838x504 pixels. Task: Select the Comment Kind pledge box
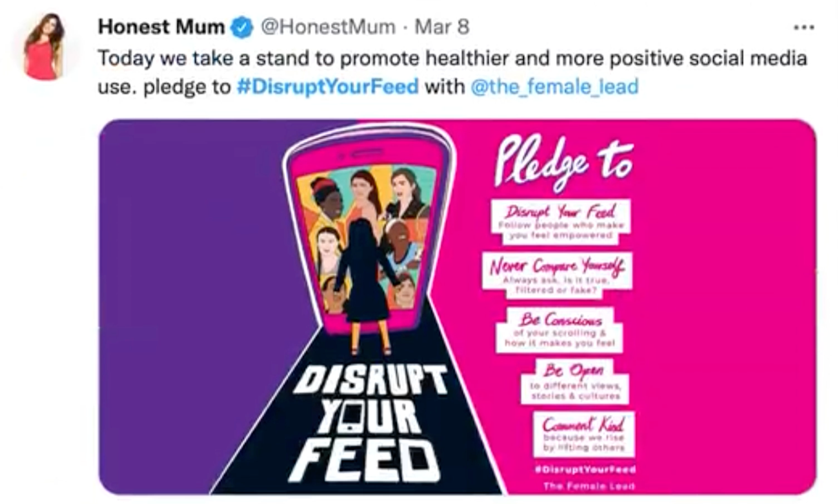584,434
